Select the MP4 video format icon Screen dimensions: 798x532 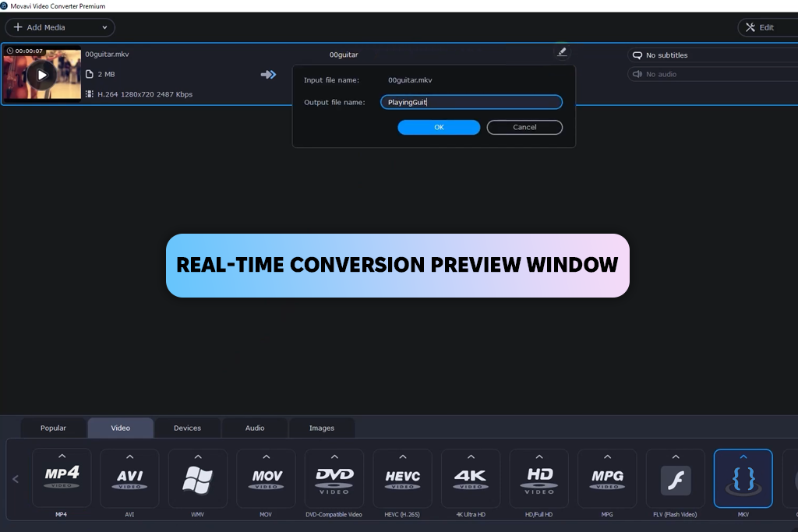click(x=62, y=477)
